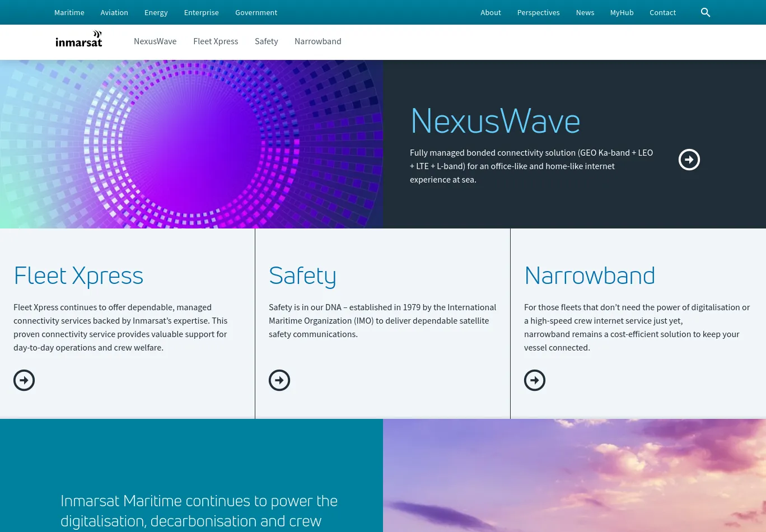Image resolution: width=766 pixels, height=532 pixels.
Task: Open the search magnifier icon
Action: 706,12
